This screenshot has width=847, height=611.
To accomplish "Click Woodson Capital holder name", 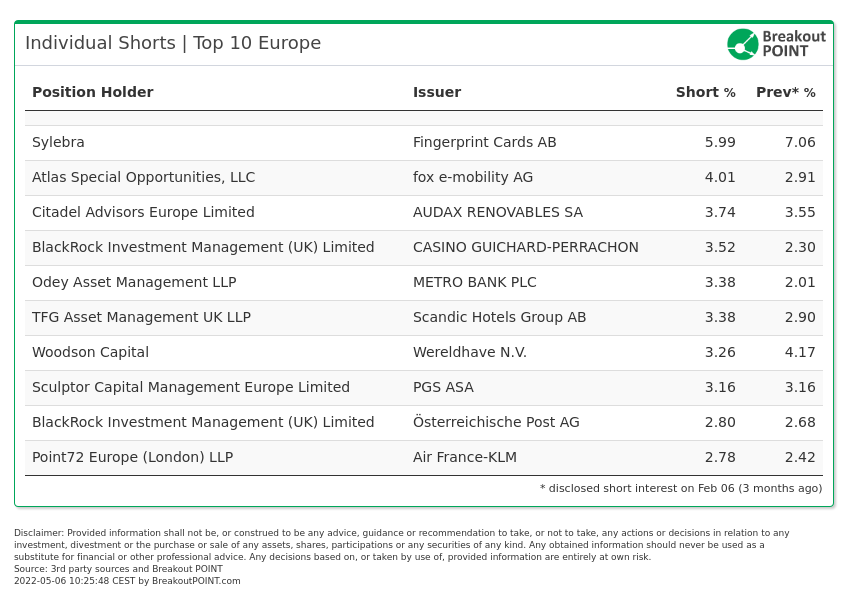I will (x=91, y=353).
